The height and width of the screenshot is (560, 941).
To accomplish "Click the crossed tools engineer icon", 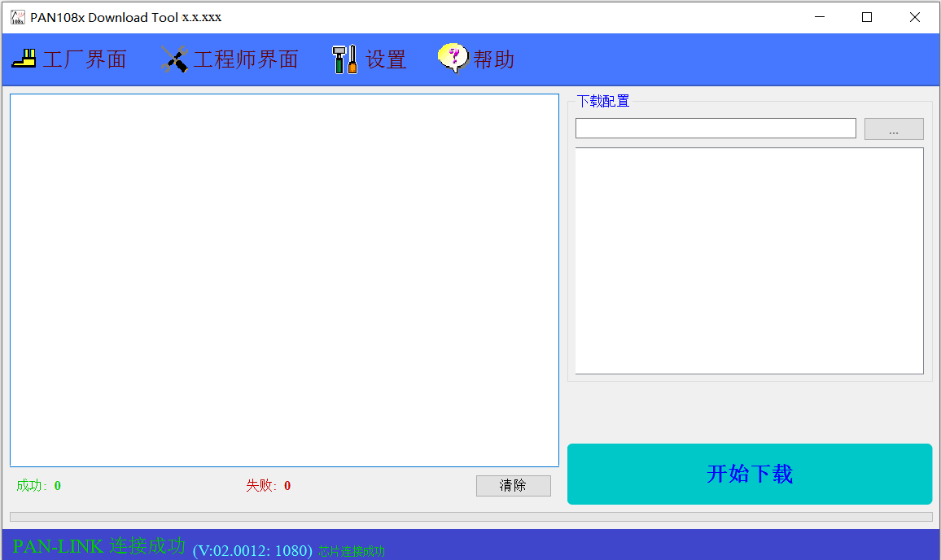I will point(175,59).
